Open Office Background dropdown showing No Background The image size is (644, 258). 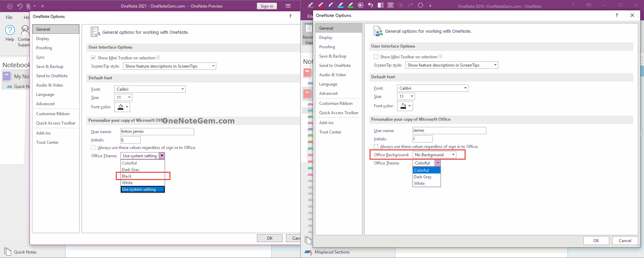tap(434, 155)
